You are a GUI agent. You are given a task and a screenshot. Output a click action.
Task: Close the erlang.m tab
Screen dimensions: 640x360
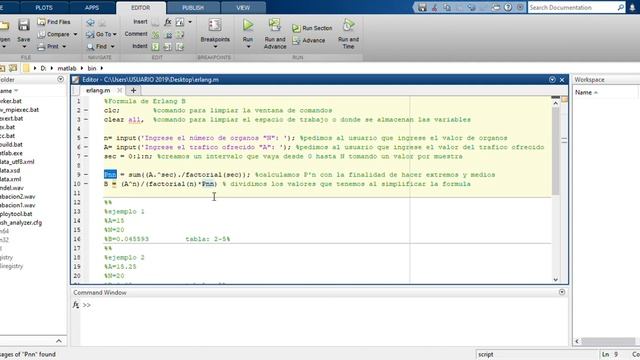click(x=119, y=90)
